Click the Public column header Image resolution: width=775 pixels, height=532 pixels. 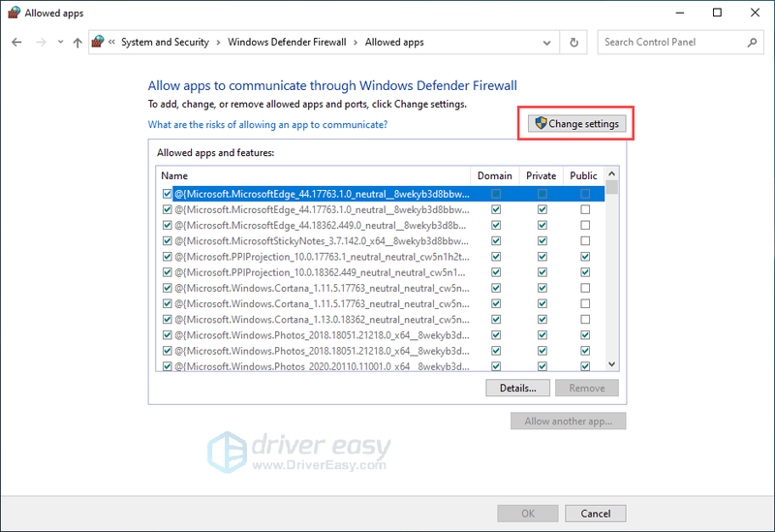tap(584, 175)
